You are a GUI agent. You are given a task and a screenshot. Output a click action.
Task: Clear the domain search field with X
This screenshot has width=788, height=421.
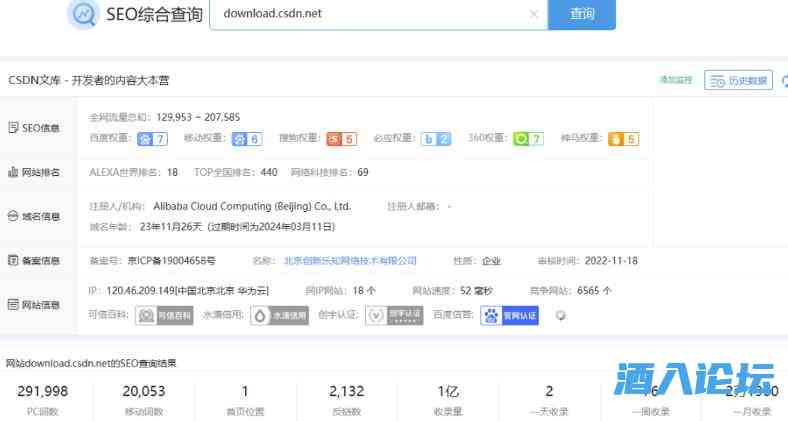533,14
